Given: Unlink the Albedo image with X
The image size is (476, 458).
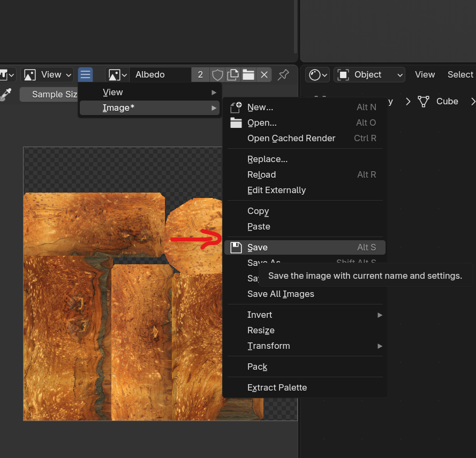Looking at the screenshot, I should tap(264, 74).
